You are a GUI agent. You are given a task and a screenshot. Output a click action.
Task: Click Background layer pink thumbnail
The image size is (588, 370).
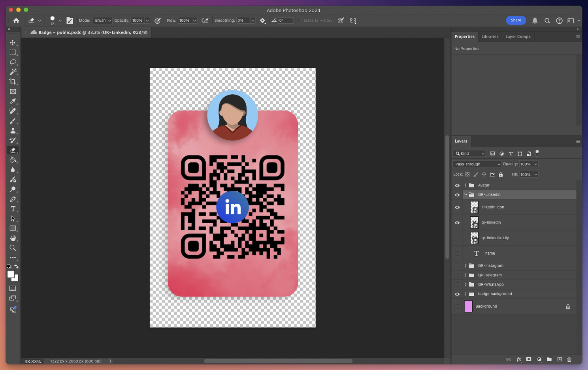(468, 306)
